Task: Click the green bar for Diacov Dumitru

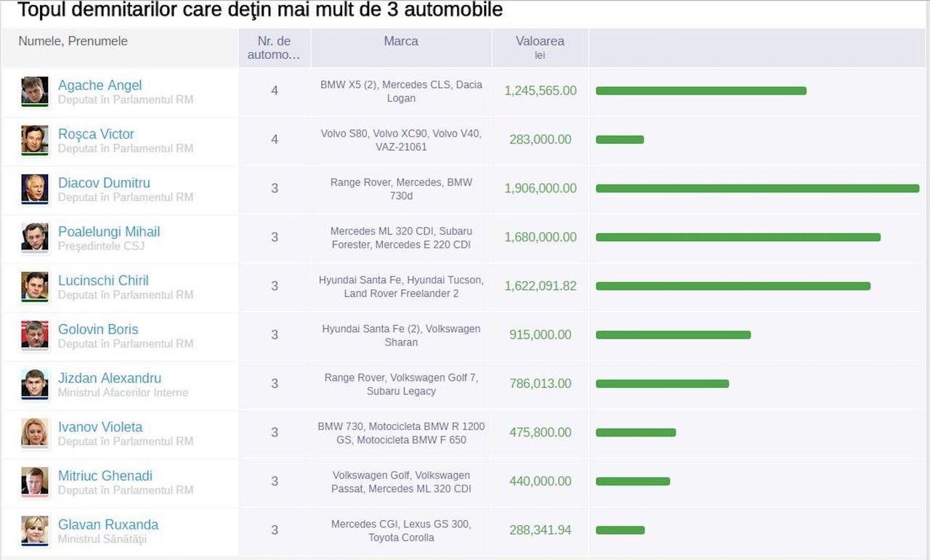Action: (758, 188)
